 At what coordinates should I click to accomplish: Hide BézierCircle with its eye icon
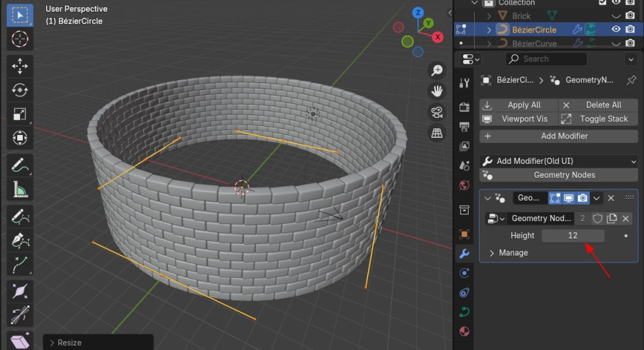(x=616, y=29)
